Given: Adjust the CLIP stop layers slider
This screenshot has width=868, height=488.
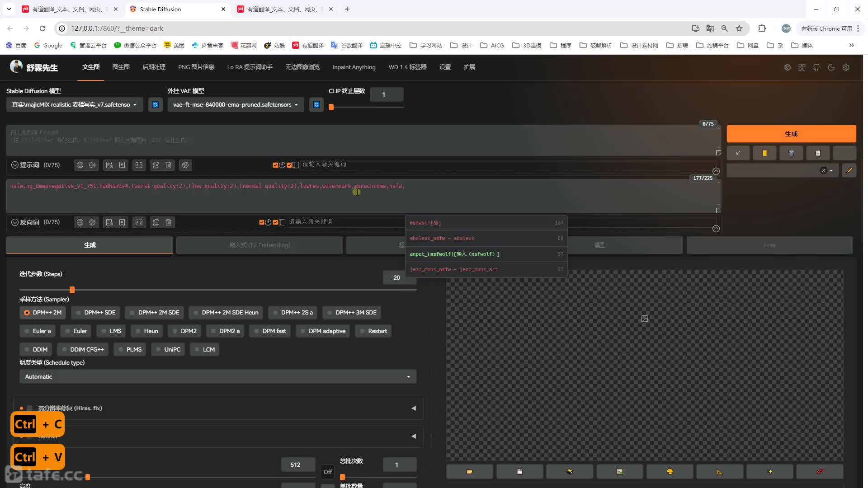Looking at the screenshot, I should 331,108.
